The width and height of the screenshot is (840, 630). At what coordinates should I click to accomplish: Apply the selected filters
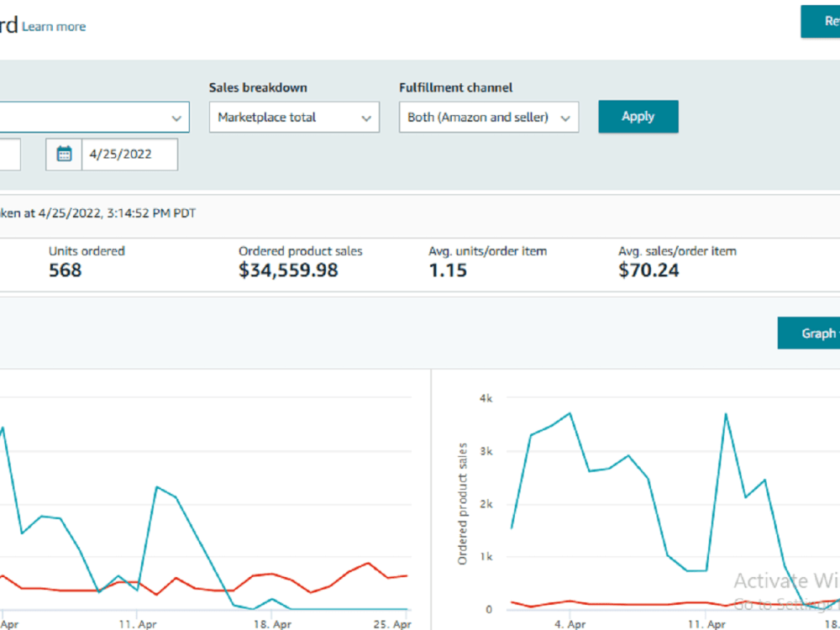coord(638,117)
